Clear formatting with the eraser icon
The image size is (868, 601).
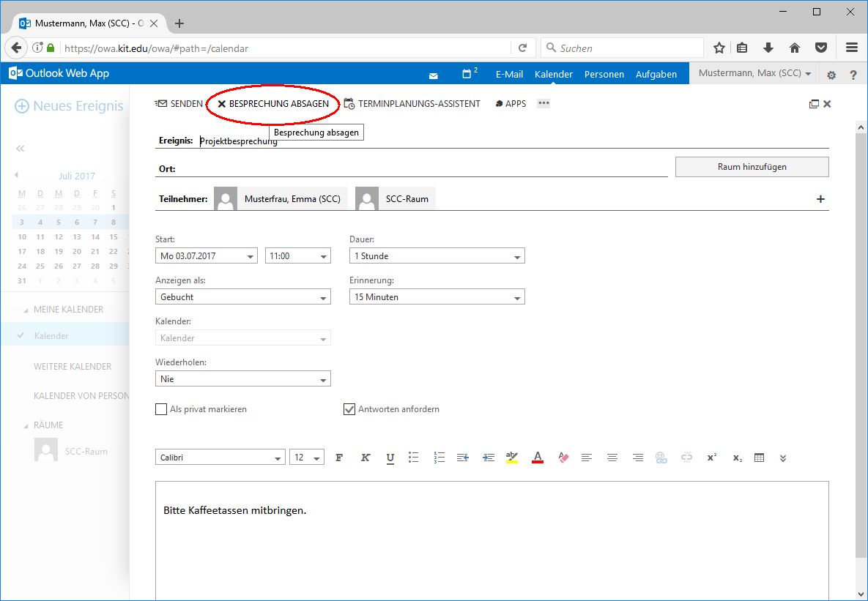(563, 458)
